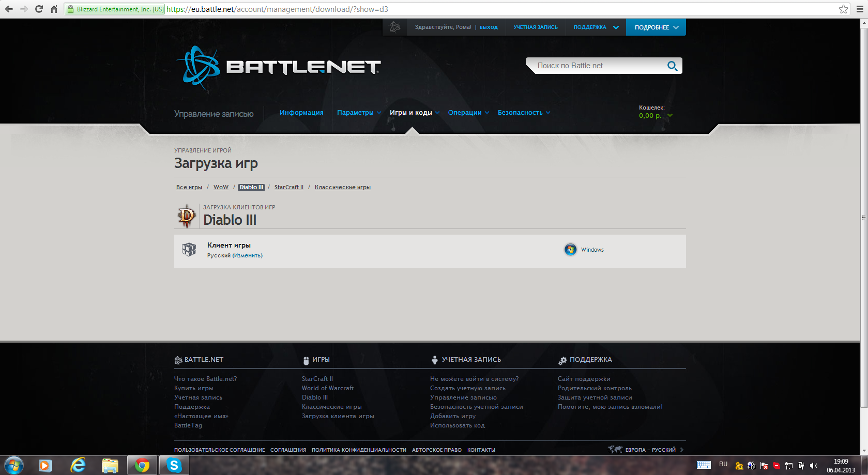The height and width of the screenshot is (475, 868).
Task: Click the Управление записью heading link
Action: [214, 114]
